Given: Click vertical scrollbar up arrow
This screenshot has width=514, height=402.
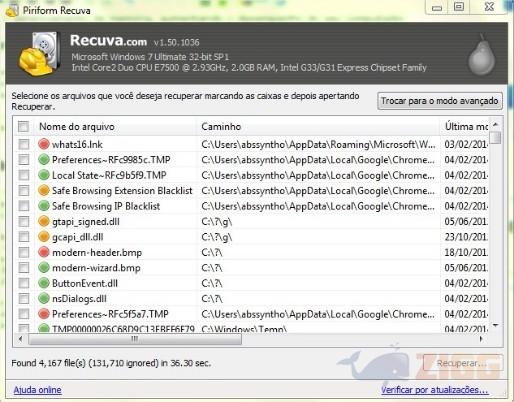Looking at the screenshot, I should [496, 124].
